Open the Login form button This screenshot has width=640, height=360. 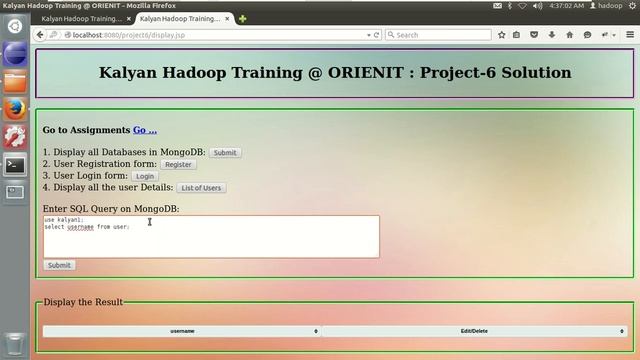pyautogui.click(x=145, y=176)
